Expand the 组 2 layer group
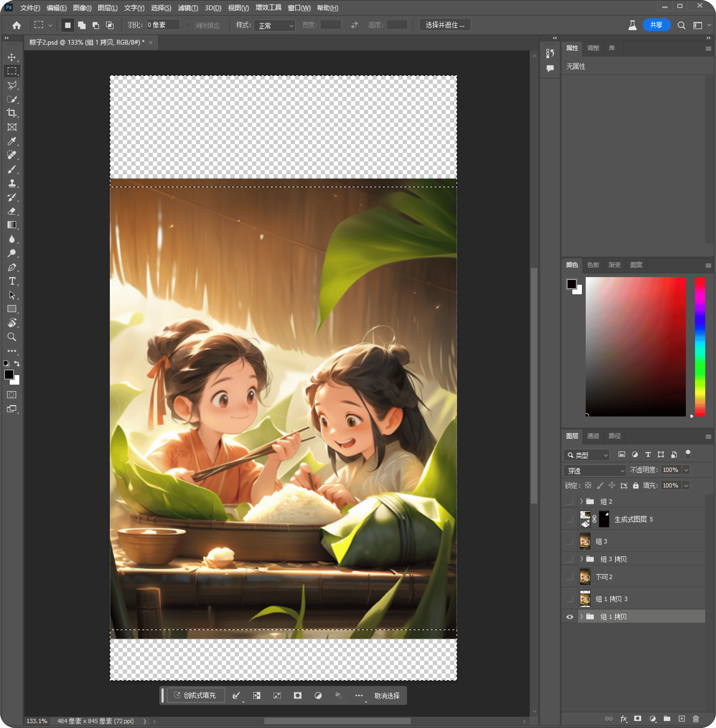This screenshot has height=728, width=716. pyautogui.click(x=581, y=501)
